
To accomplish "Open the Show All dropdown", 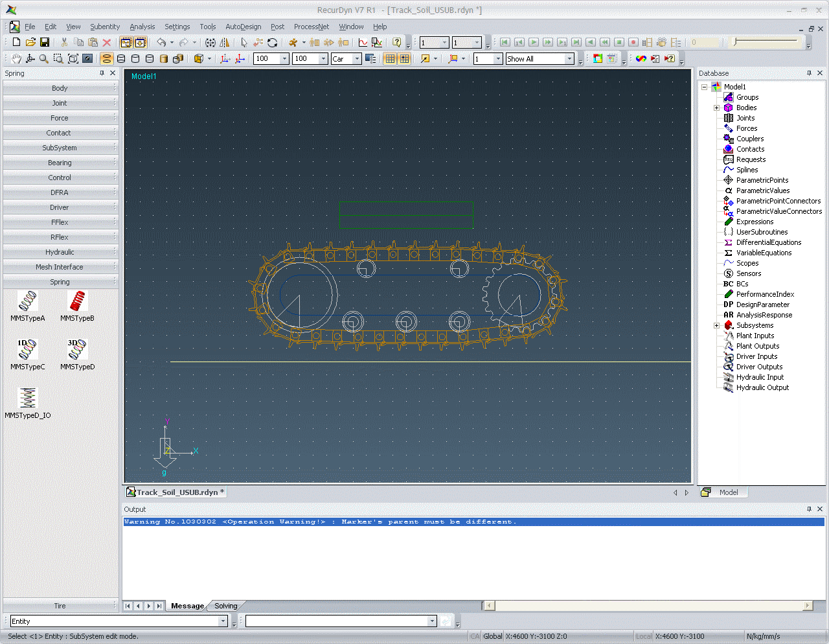I will 569,59.
